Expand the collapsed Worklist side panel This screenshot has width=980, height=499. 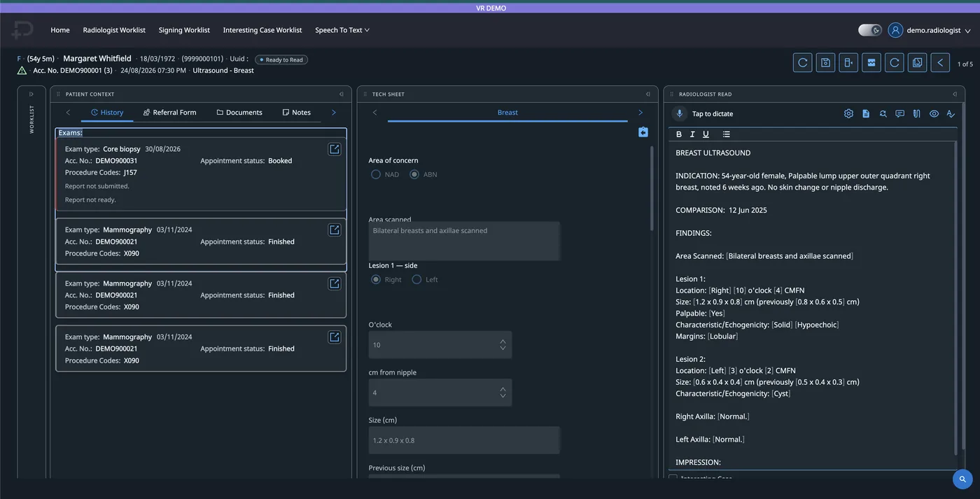(31, 94)
